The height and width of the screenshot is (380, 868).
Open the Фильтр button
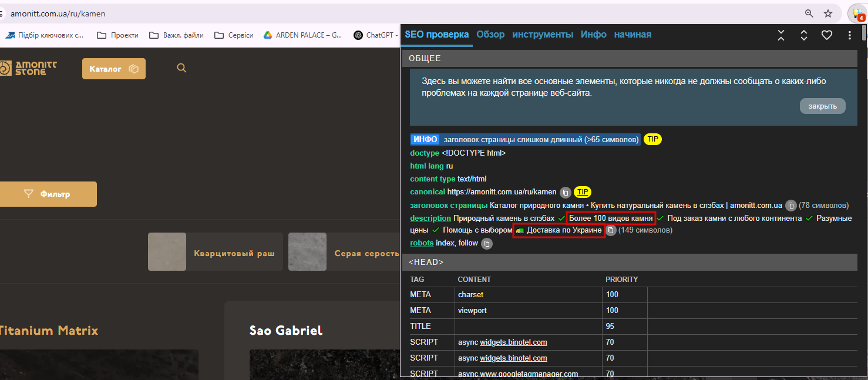[x=47, y=194]
